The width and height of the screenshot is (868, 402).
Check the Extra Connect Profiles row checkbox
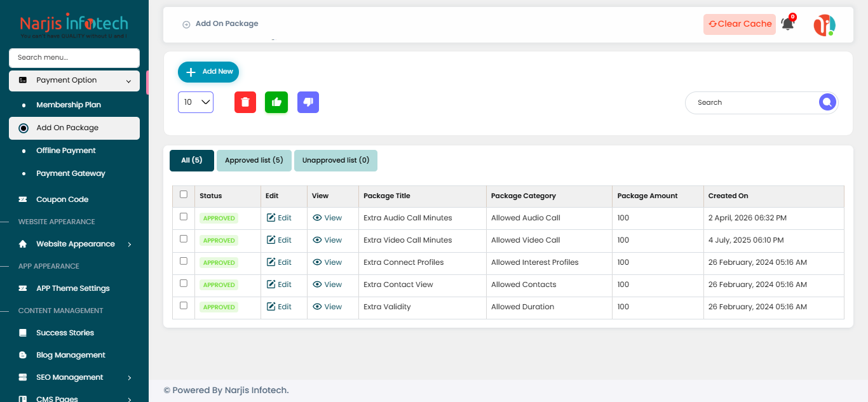pos(184,261)
